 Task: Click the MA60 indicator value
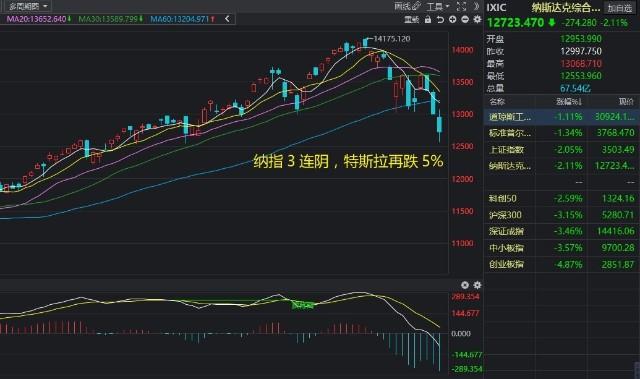point(182,19)
